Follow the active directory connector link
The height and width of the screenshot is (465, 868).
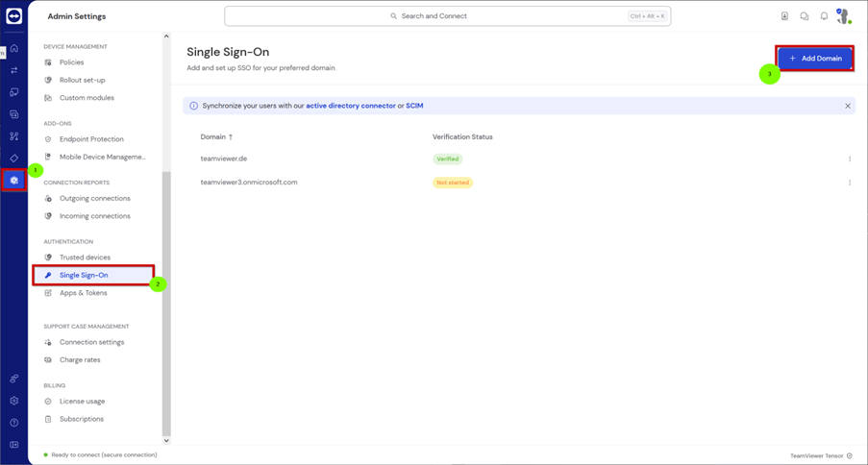(x=350, y=106)
